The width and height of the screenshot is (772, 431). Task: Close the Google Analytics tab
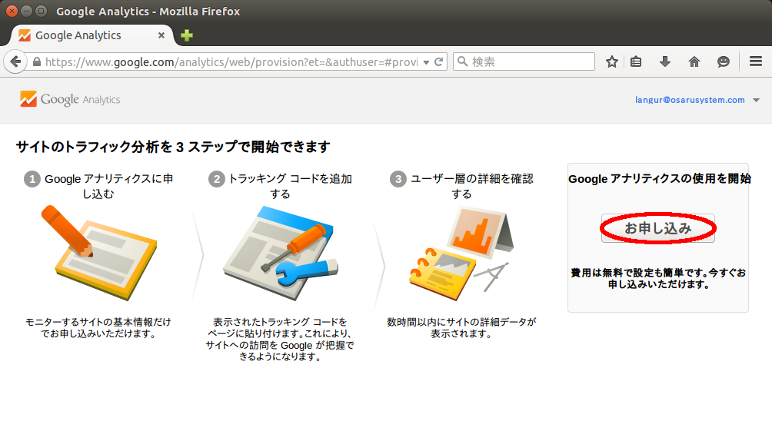(161, 35)
